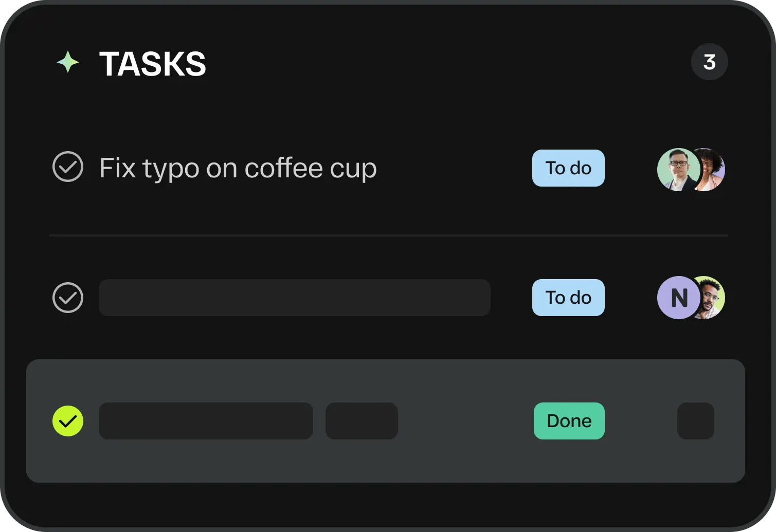This screenshot has width=776, height=532.
Task: Open the 'To do' status selector on first task
Action: [568, 168]
